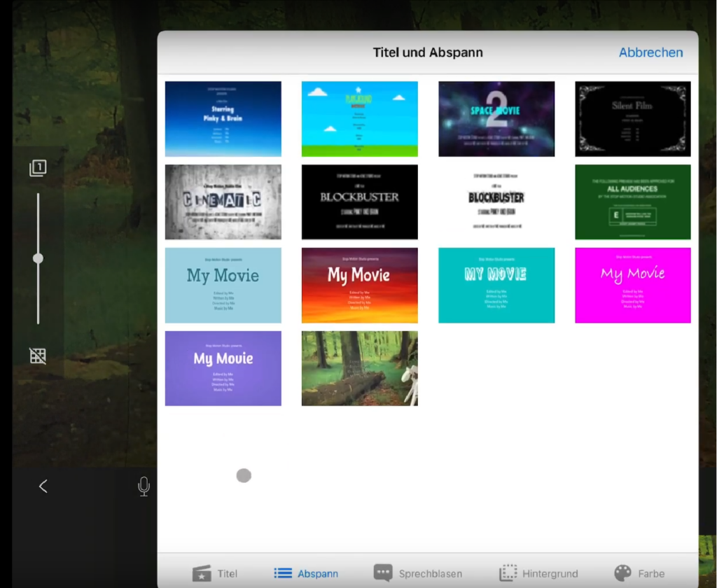717x588 pixels.
Task: Click the Abbrechen button
Action: [650, 52]
